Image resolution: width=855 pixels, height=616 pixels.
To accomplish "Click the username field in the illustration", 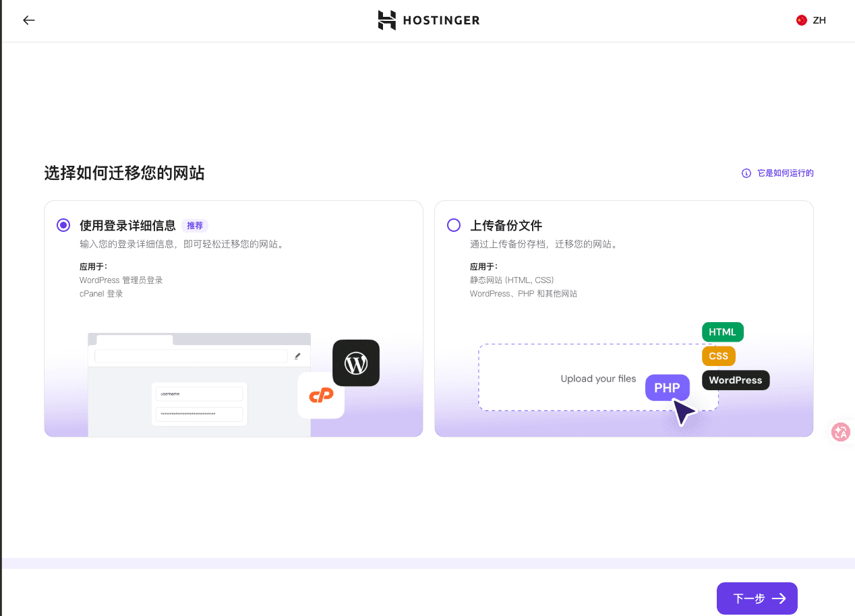I will [199, 394].
